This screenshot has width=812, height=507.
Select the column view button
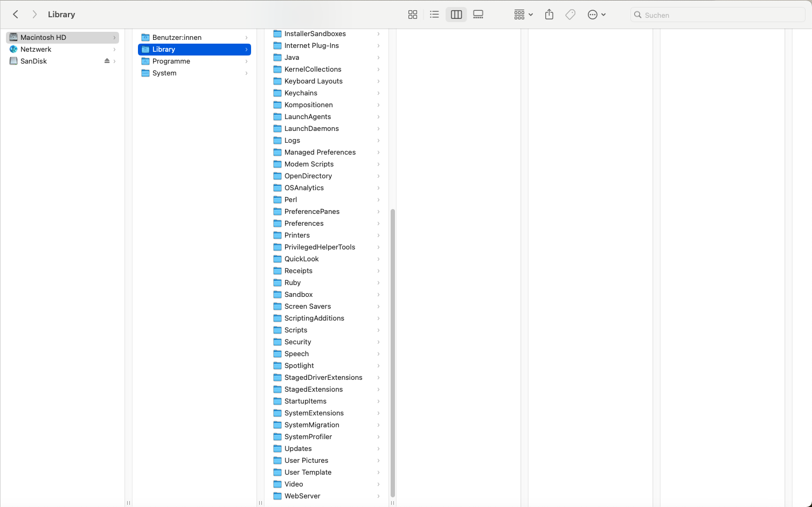click(x=456, y=15)
